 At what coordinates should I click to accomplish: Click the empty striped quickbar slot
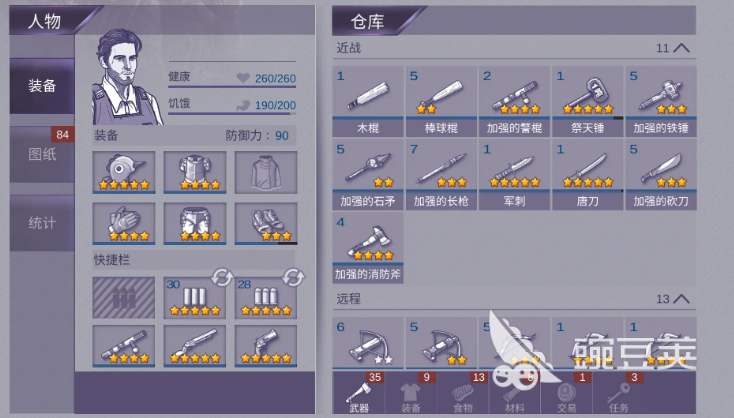(124, 298)
